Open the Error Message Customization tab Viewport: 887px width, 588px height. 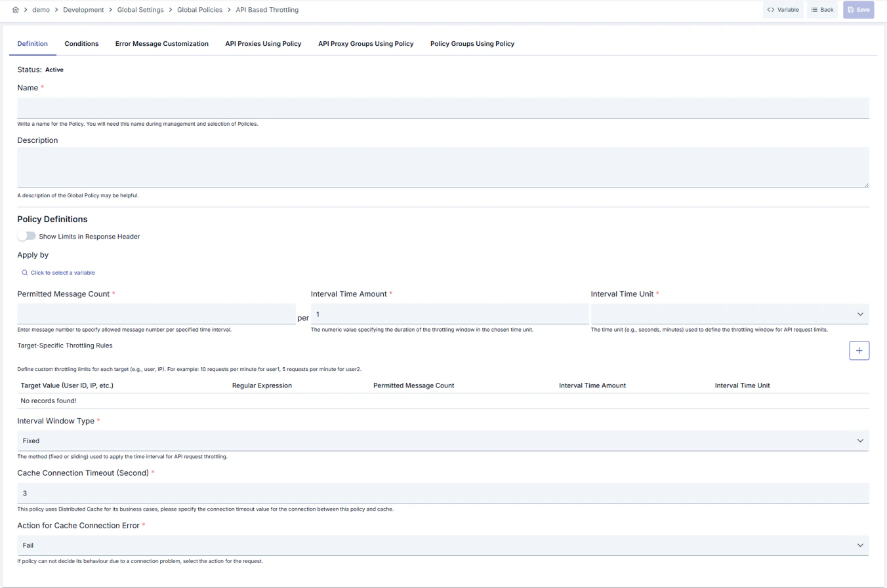point(161,43)
